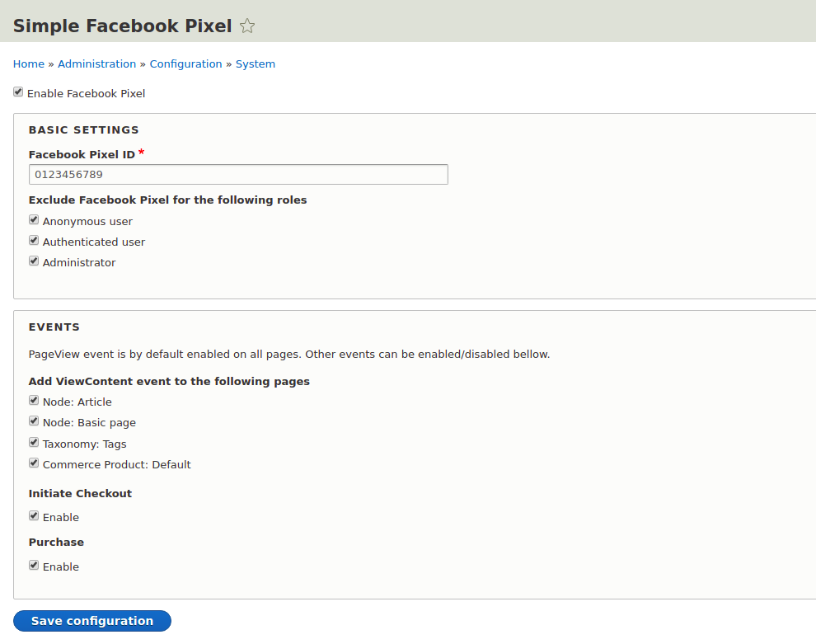Uncheck the Authenticated user role exclusion
This screenshot has height=644, width=816.
tap(34, 240)
